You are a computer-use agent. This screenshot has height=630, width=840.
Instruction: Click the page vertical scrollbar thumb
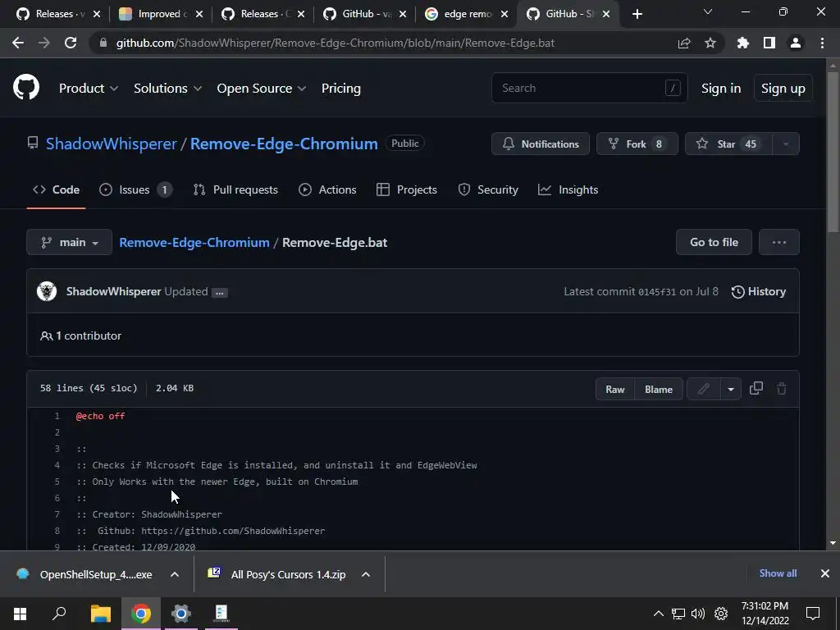[833, 153]
